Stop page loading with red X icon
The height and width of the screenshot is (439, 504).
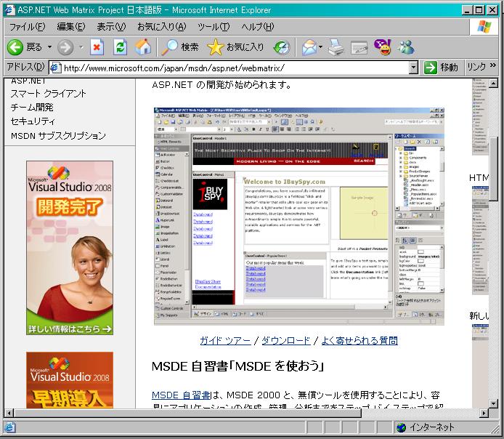tap(97, 47)
